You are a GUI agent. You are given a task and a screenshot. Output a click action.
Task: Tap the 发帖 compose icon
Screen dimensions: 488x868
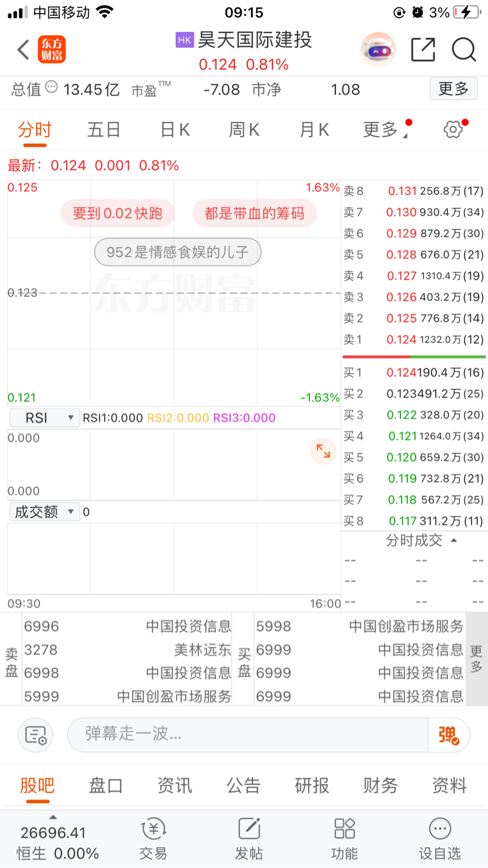click(249, 829)
